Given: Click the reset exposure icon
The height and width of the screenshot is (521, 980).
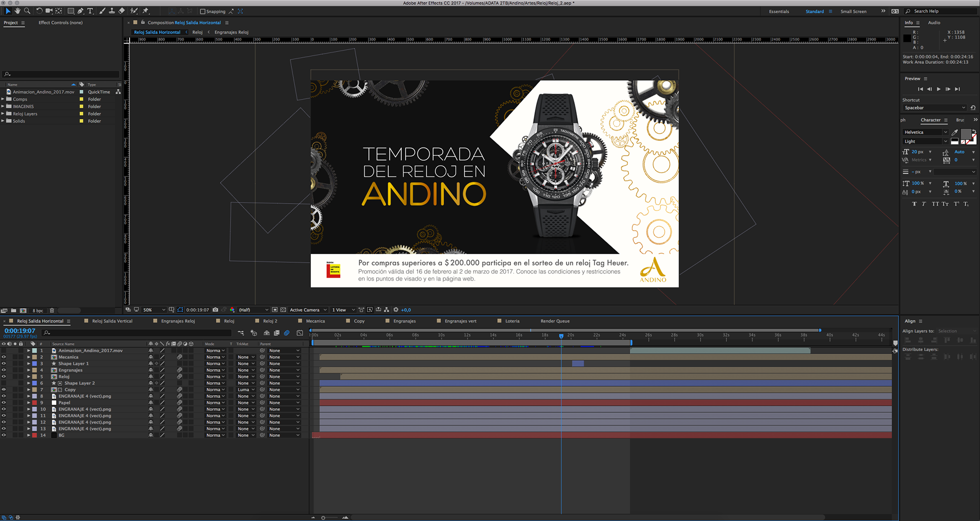Looking at the screenshot, I should (x=396, y=310).
